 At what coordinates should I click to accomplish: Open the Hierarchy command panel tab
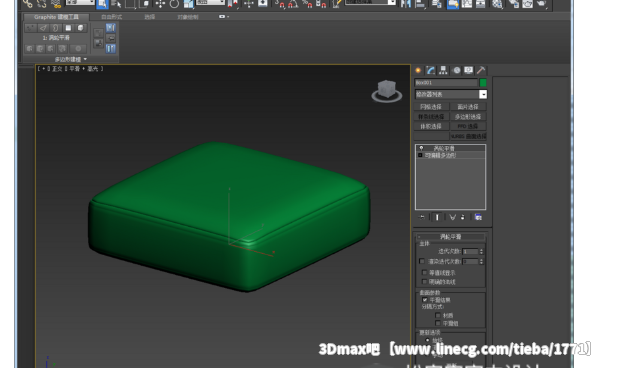(x=443, y=70)
